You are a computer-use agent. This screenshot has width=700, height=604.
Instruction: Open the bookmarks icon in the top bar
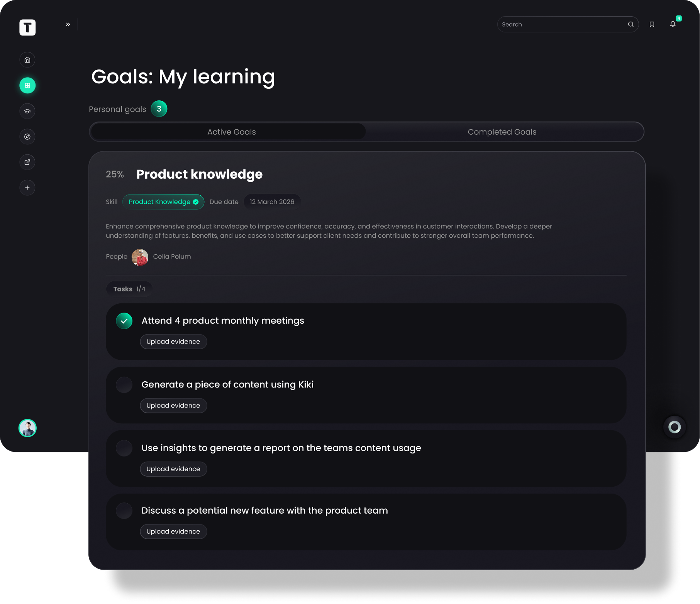[652, 24]
